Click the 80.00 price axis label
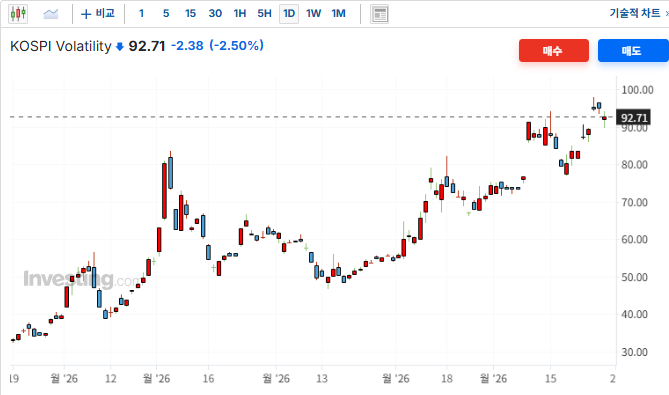This screenshot has height=395, width=669. tap(634, 165)
